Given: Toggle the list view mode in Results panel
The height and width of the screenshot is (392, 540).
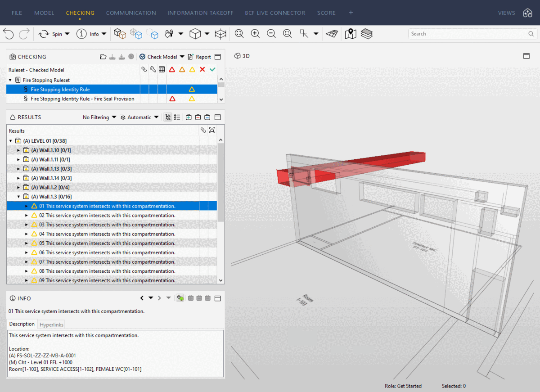Looking at the screenshot, I should coord(177,117).
